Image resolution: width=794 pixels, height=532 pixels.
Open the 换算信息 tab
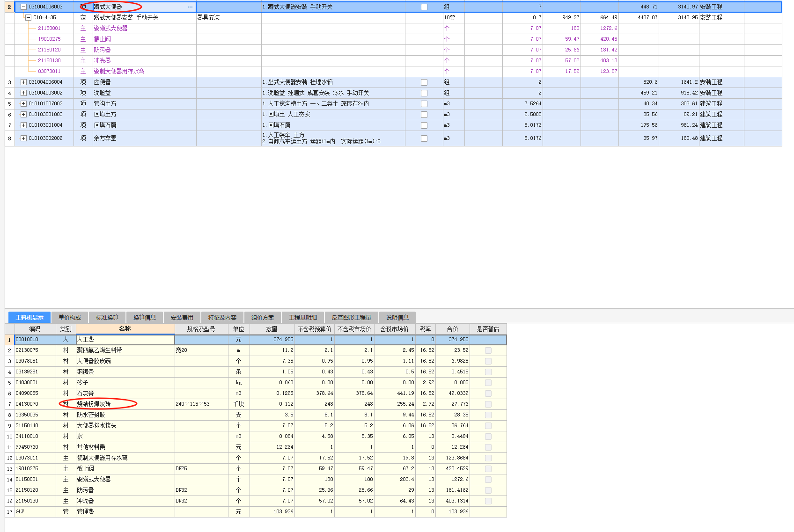coord(145,317)
